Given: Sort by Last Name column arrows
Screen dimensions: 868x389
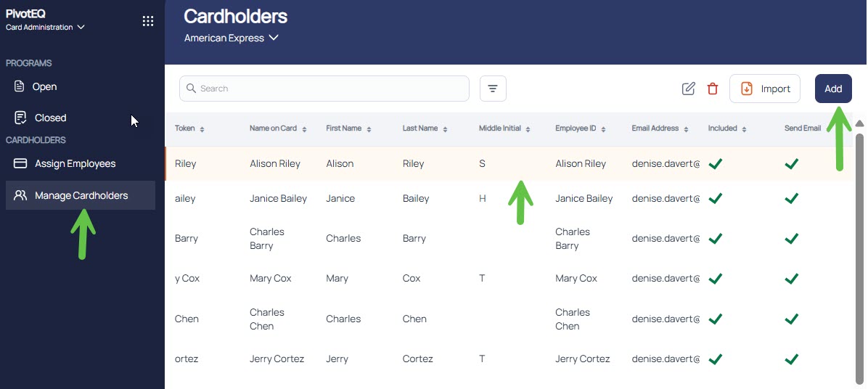Looking at the screenshot, I should click(445, 129).
